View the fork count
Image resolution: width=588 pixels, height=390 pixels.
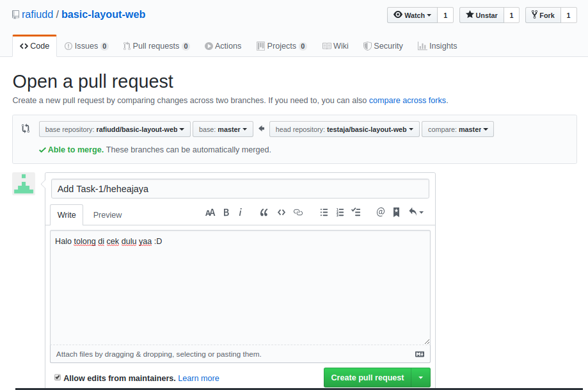point(569,15)
